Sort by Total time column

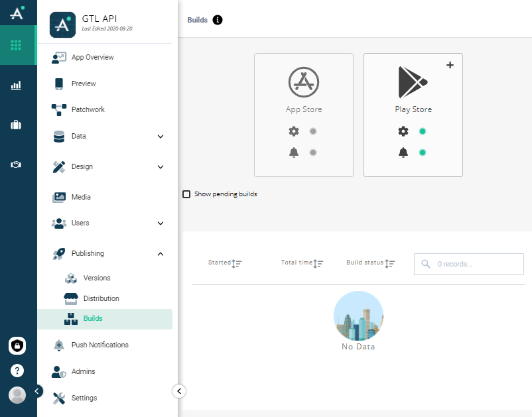tap(302, 263)
